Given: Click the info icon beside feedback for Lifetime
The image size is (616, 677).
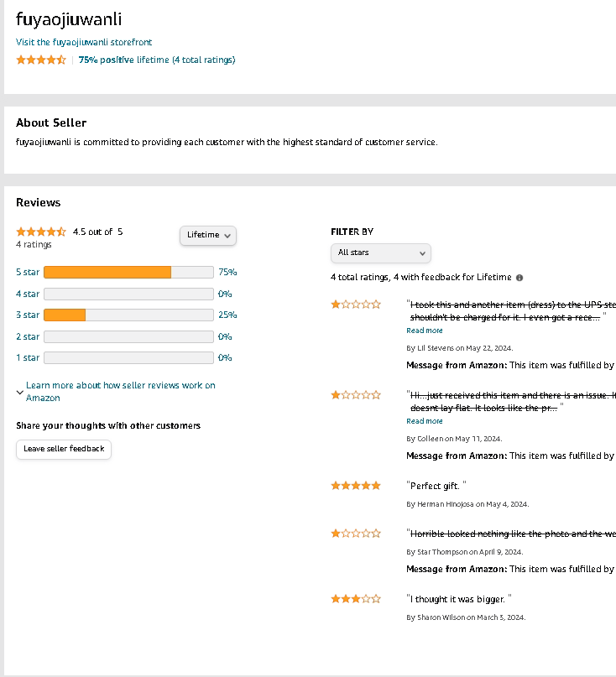Looking at the screenshot, I should point(519,278).
